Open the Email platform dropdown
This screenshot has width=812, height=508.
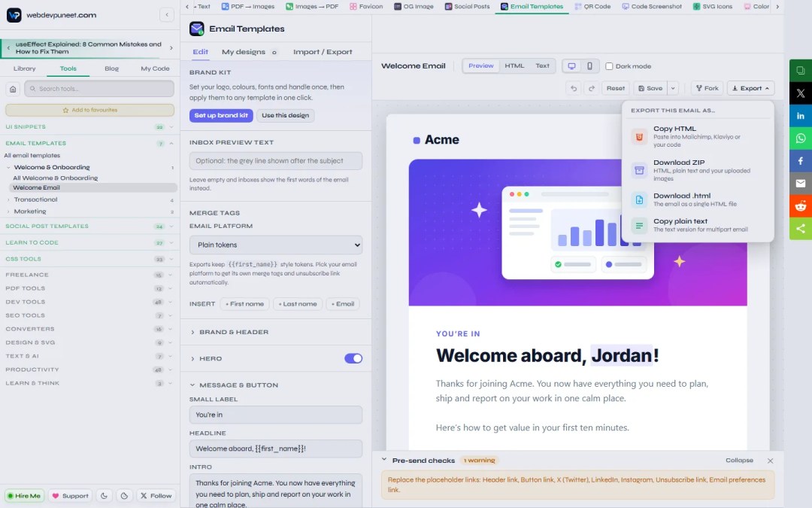[x=276, y=245]
